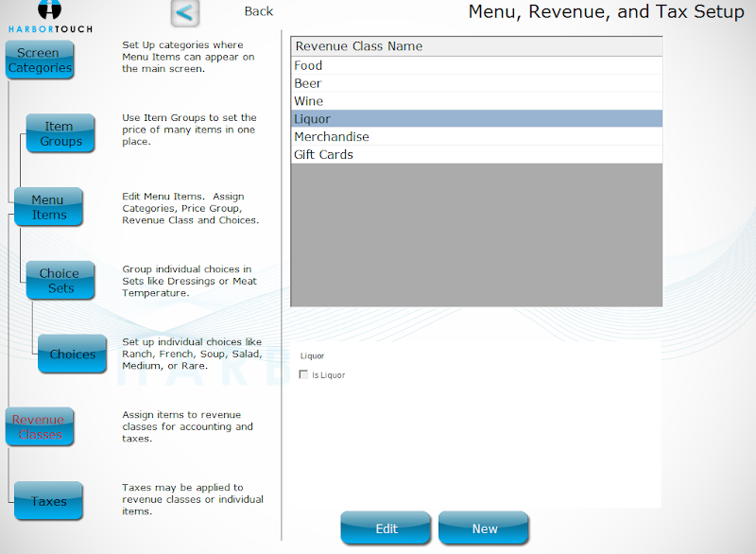Select the Revenue Classes section
This screenshot has width=756, height=554.
(40, 426)
